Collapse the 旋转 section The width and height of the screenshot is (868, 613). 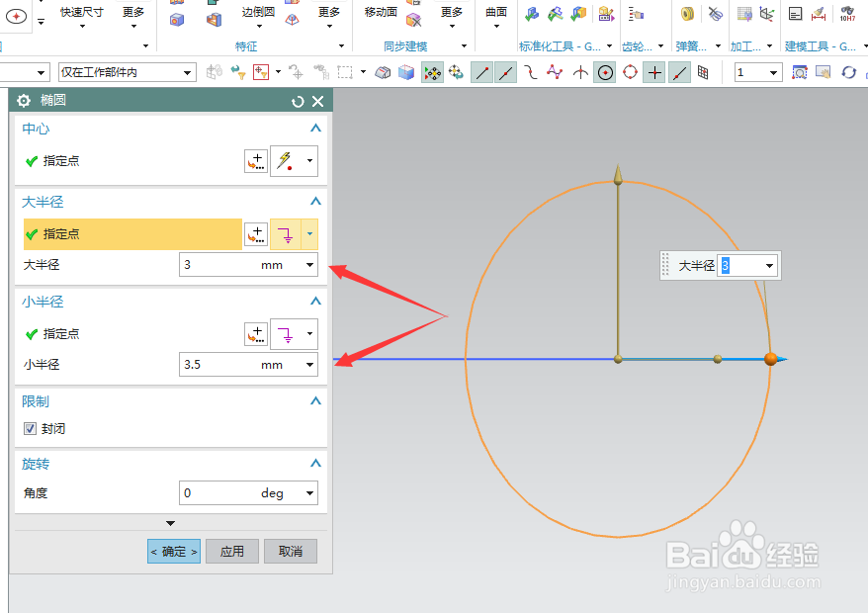click(x=315, y=464)
